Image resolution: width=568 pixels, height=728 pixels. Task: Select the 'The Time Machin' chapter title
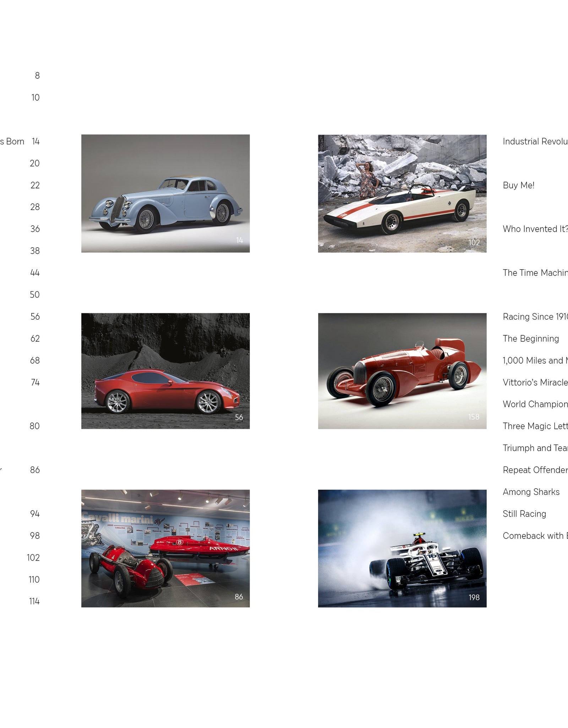click(x=535, y=273)
